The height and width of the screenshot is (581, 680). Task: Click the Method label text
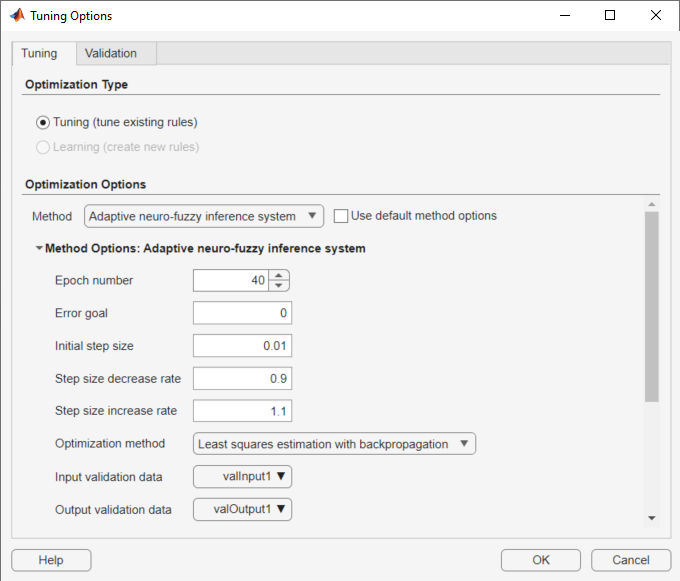(52, 216)
